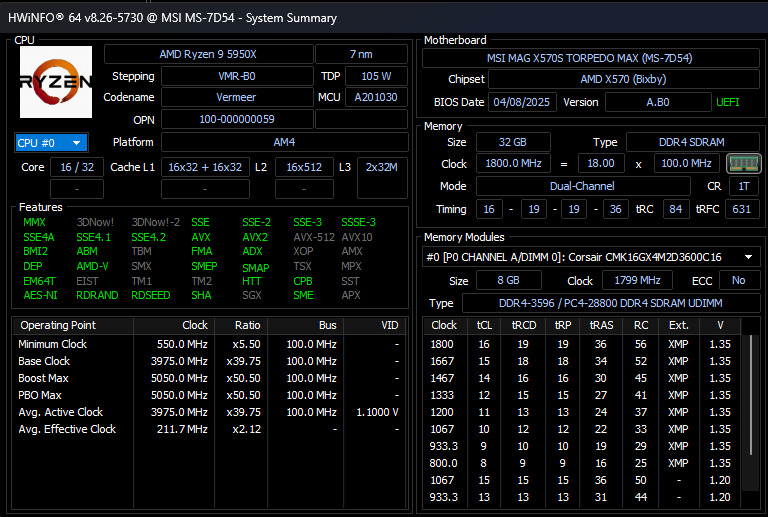Click the 16x32 + 16x32 L1 cache field
The image size is (768, 517).
tap(205, 167)
